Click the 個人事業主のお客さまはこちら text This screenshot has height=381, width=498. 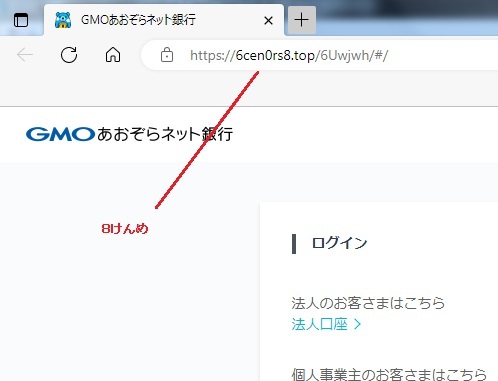click(x=389, y=374)
